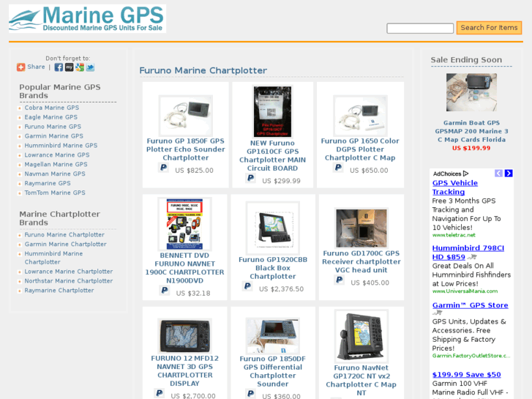Open Humminbird Marine Chartplotter link

(x=53, y=258)
